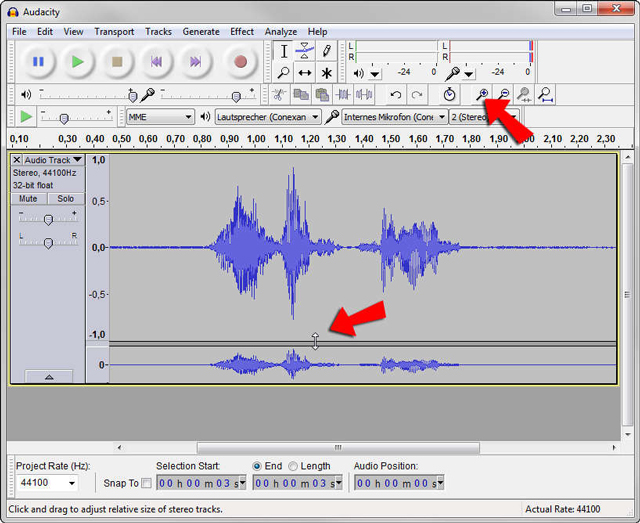
Task: Open the Generate menu
Action: 200,31
